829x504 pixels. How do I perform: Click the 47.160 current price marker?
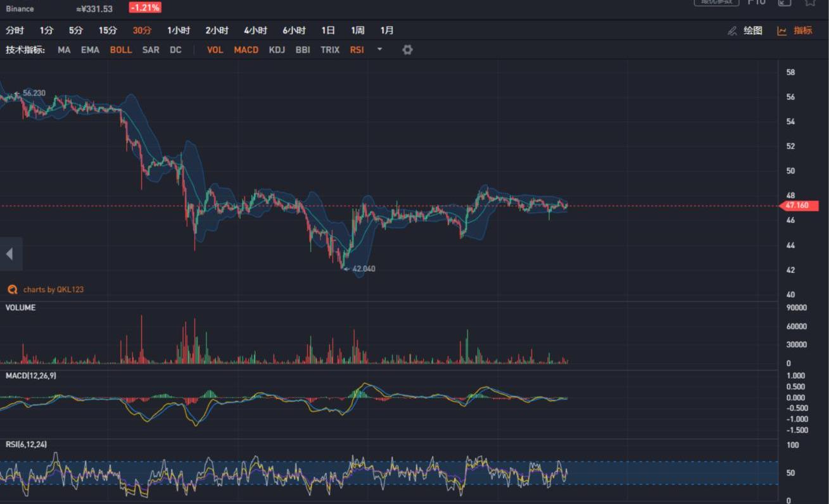click(x=799, y=206)
